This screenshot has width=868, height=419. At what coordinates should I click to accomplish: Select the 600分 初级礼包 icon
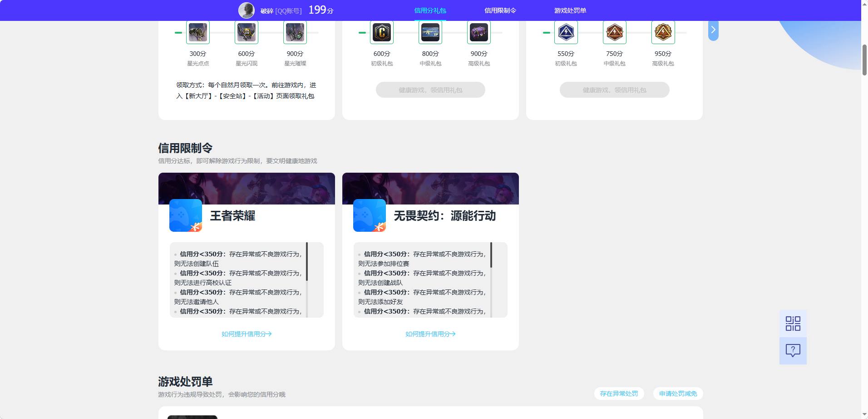coord(382,32)
